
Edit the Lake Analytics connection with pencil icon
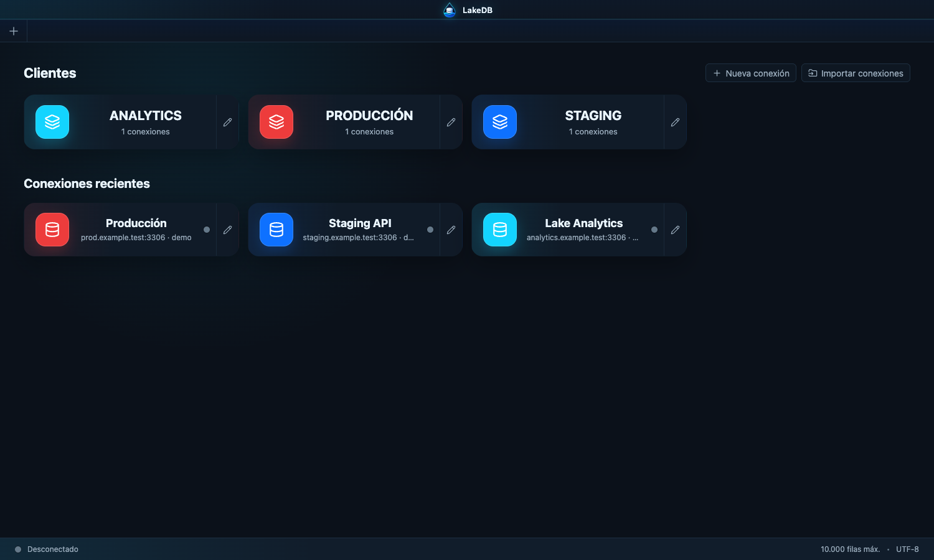(x=675, y=230)
